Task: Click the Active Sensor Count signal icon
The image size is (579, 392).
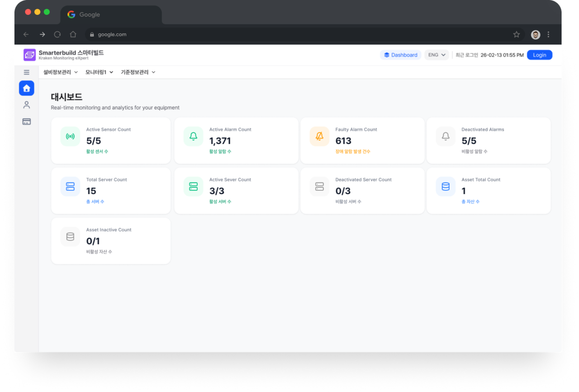Action: click(x=70, y=137)
